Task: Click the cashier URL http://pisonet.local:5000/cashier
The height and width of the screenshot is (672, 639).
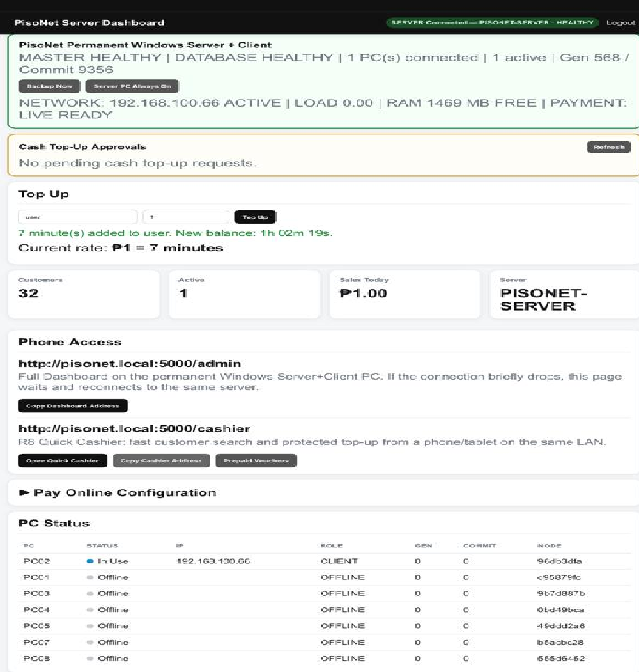Action: click(134, 428)
